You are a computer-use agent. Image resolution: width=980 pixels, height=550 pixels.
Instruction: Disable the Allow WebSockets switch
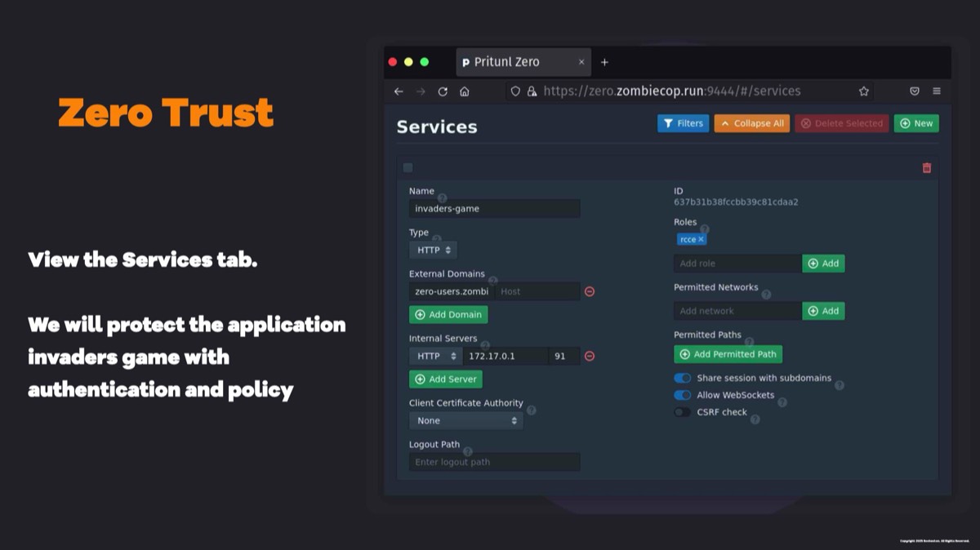(682, 396)
